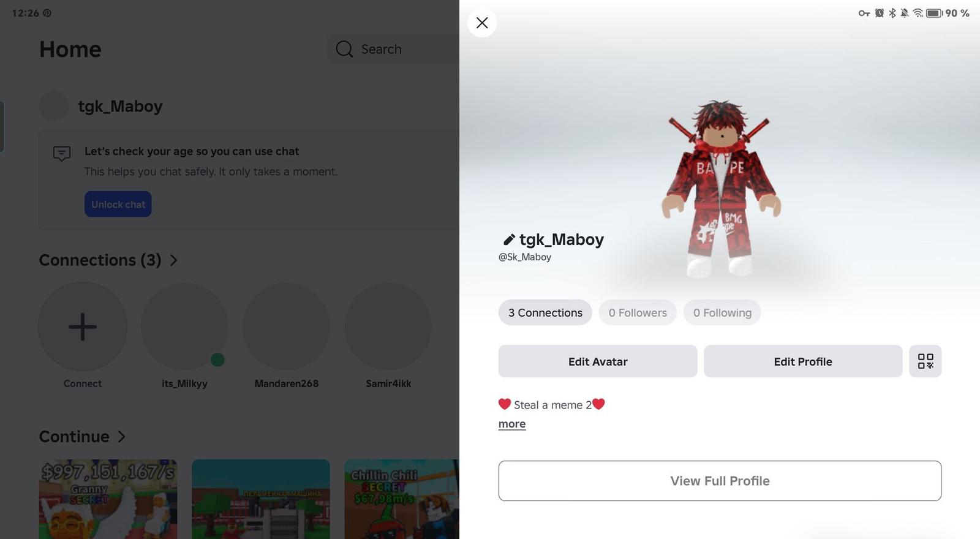The width and height of the screenshot is (980, 539).
Task: Open the Chillin Chili game thumbnail
Action: (x=402, y=499)
